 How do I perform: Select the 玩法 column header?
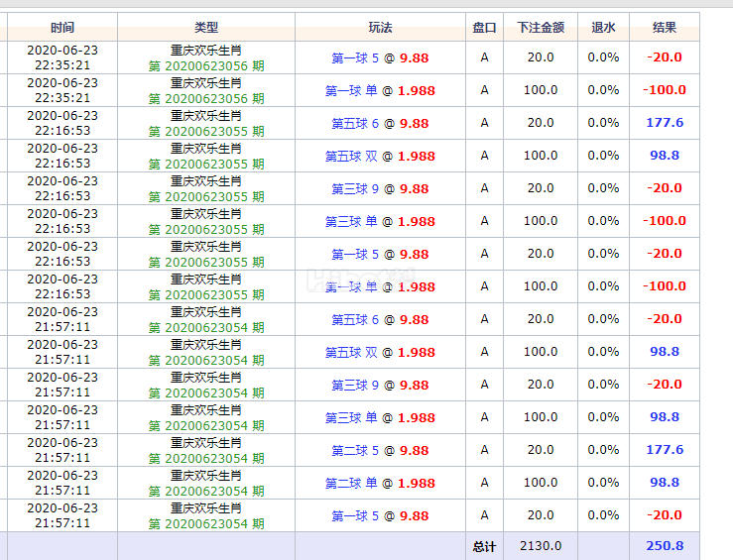380,28
